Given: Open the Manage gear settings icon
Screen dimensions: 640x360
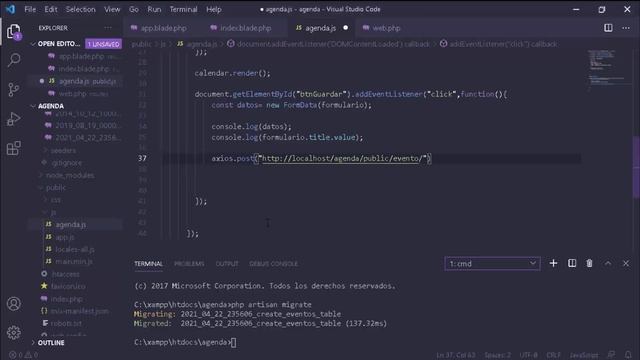Looking at the screenshot, I should pyautogui.click(x=13, y=332).
